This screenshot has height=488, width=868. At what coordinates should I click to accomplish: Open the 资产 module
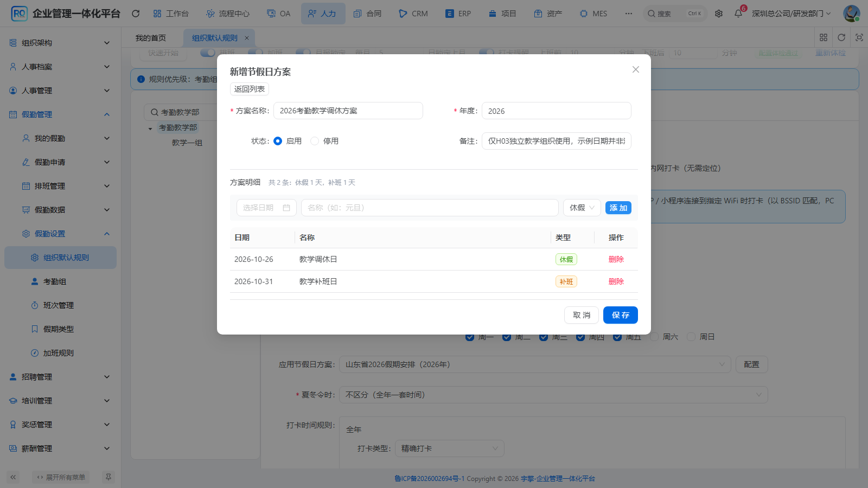click(x=548, y=14)
